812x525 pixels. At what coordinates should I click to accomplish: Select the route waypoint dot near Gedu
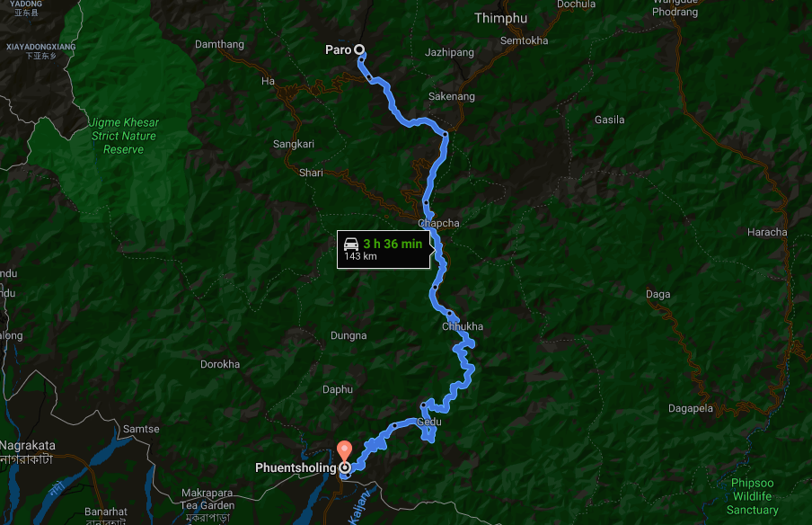424,405
